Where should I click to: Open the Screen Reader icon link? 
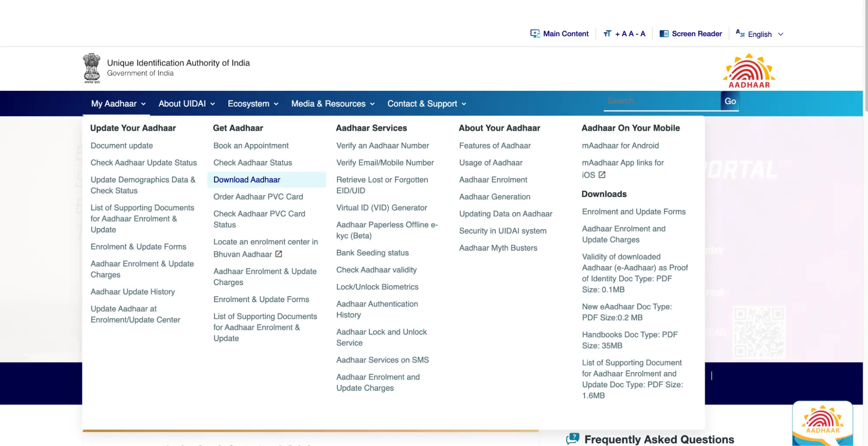[664, 33]
